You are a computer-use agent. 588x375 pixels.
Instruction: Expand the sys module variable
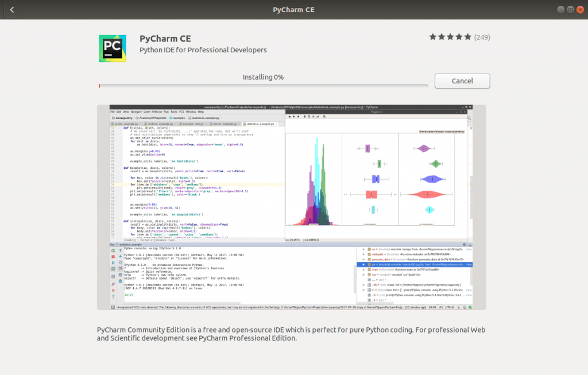363,275
